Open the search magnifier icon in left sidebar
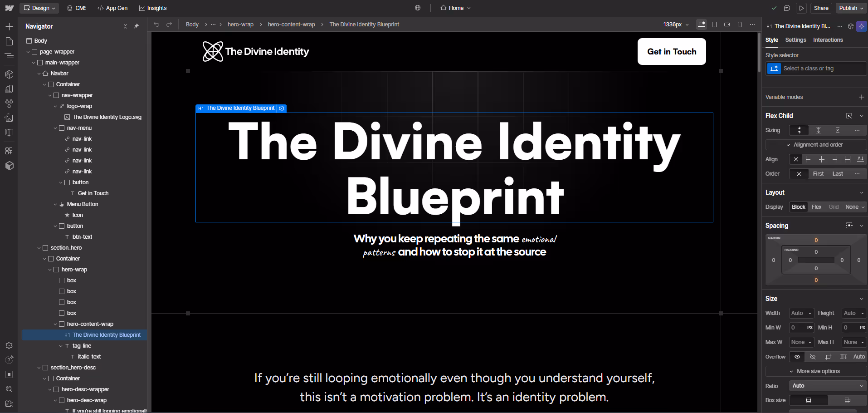The height and width of the screenshot is (413, 868). click(9, 389)
